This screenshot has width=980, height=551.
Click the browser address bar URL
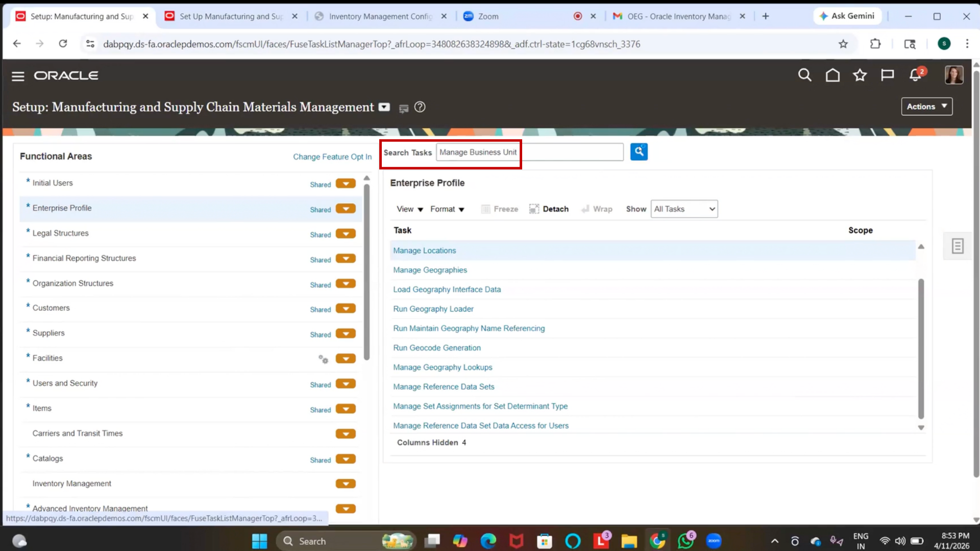(371, 44)
